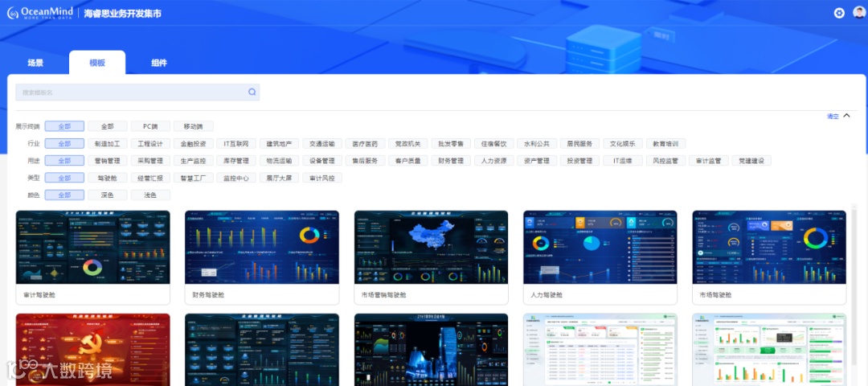Select the IT互联网 industry filter

coord(236,143)
